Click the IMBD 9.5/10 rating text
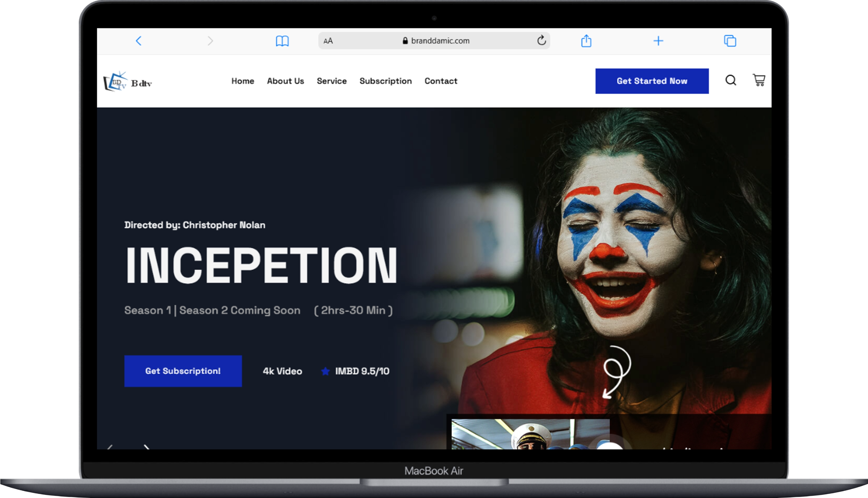The image size is (868, 498). pyautogui.click(x=362, y=371)
